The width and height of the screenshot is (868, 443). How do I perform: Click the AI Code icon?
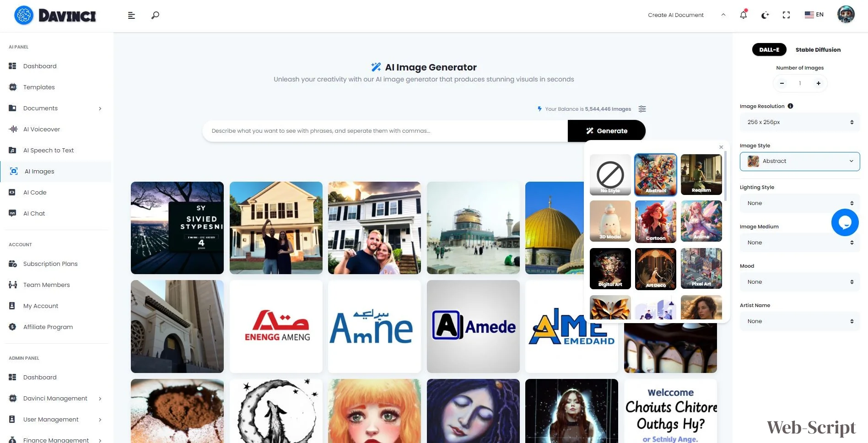[x=12, y=192]
